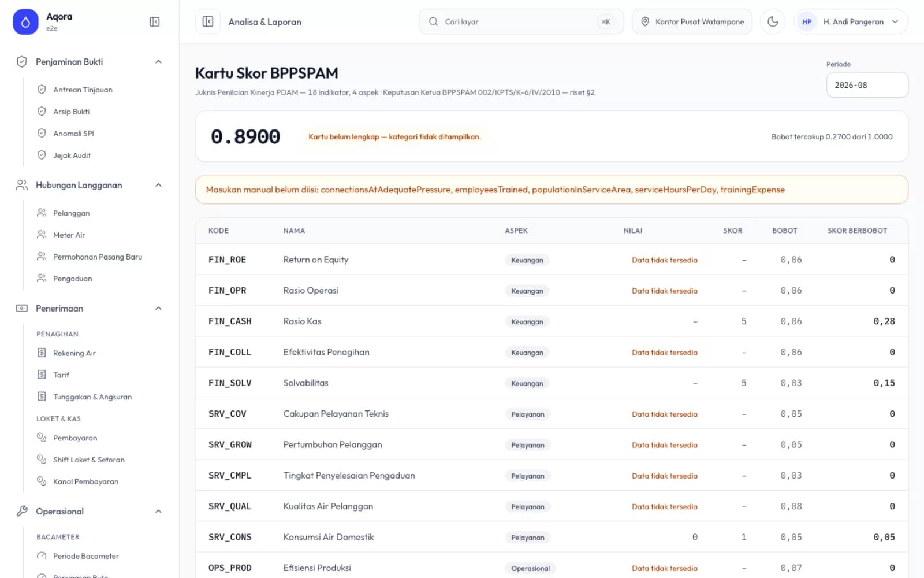Click the SKOR BERBOBOT column header
The width and height of the screenshot is (924, 578).
coord(857,231)
